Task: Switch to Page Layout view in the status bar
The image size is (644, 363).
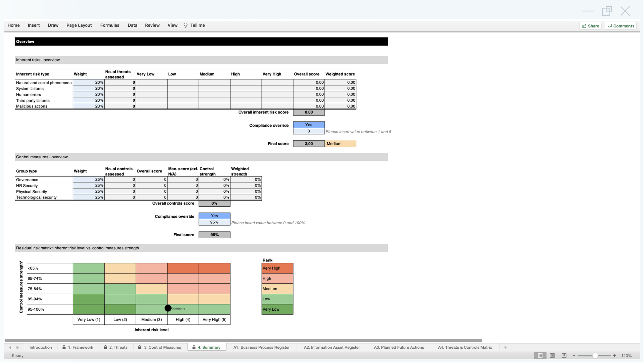Action: point(552,355)
